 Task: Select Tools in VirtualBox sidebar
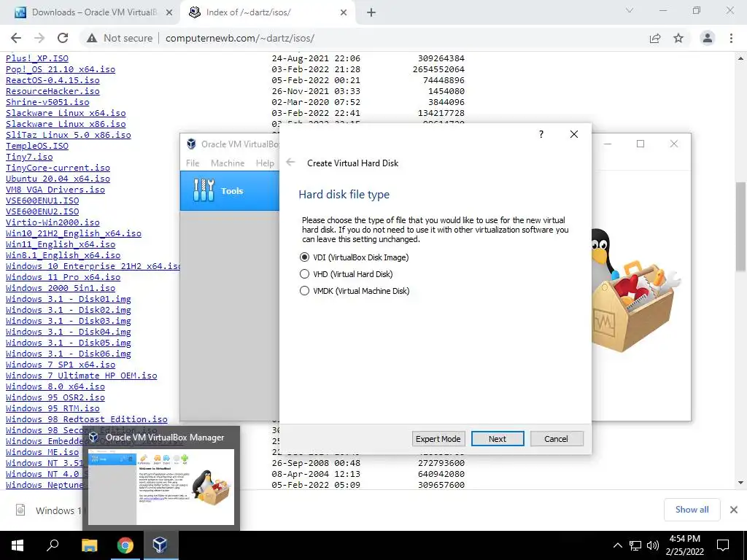pos(230,190)
